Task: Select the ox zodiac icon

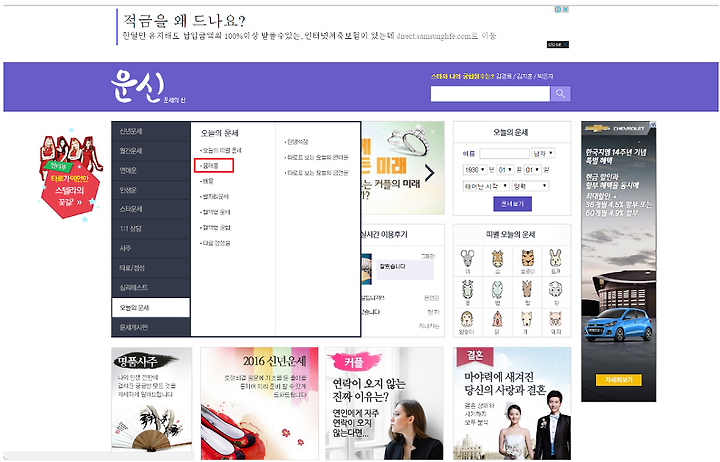Action: point(497,259)
